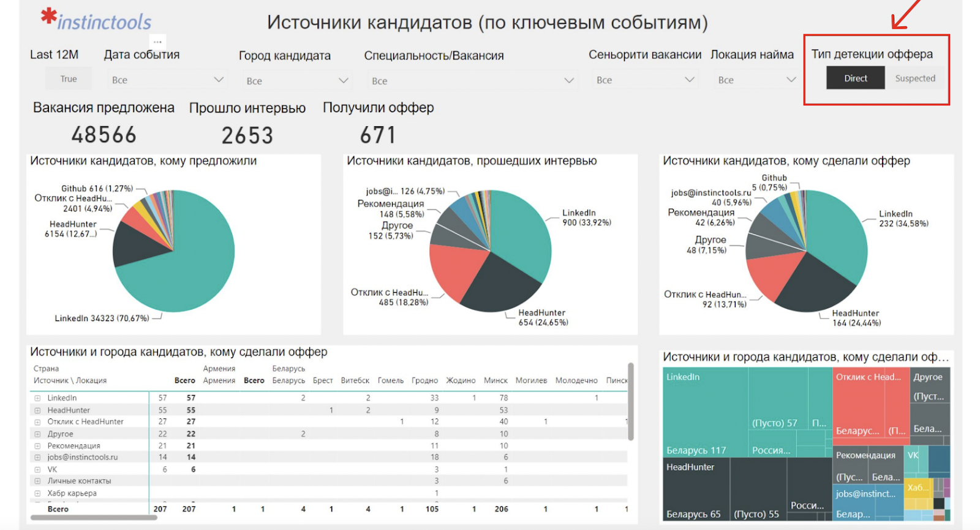
Task: Open the Специальность/Вакансия dropdown
Action: (x=472, y=80)
